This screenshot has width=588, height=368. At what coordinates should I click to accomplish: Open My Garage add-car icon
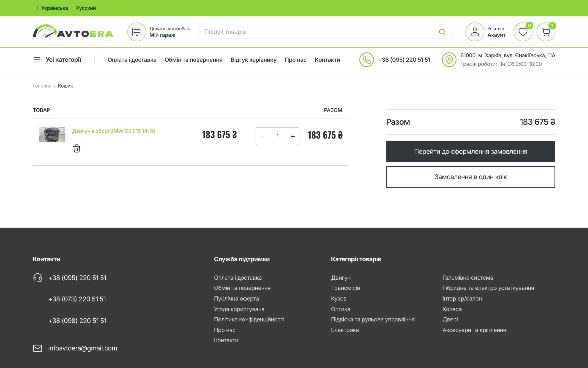137,32
